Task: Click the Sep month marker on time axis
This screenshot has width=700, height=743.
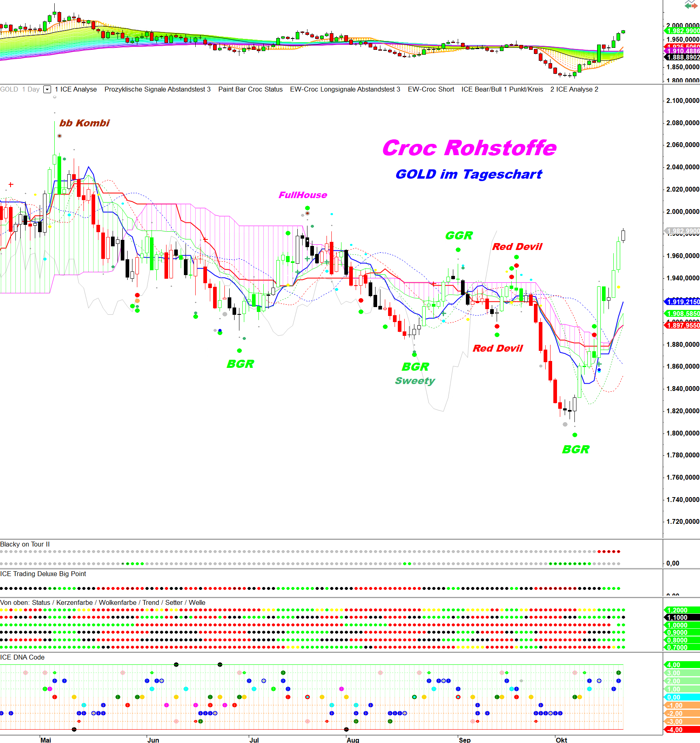Action: (x=465, y=740)
